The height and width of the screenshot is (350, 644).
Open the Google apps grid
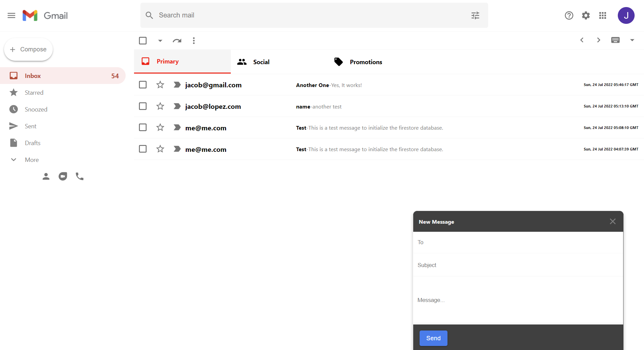[x=602, y=15]
